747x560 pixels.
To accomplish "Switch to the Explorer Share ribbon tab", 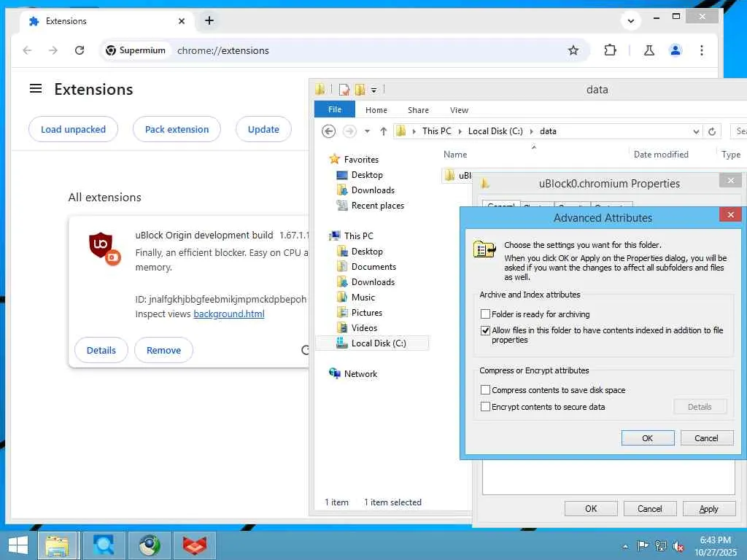I will [418, 110].
